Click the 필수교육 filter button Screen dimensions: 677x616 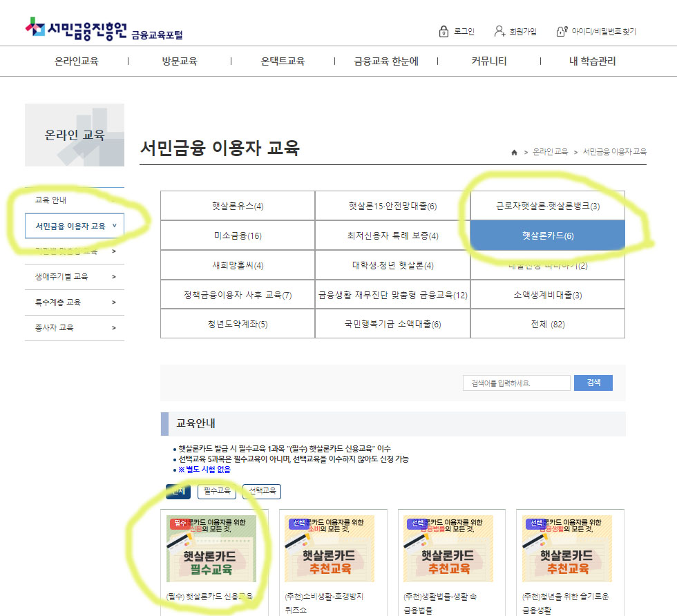pyautogui.click(x=217, y=491)
